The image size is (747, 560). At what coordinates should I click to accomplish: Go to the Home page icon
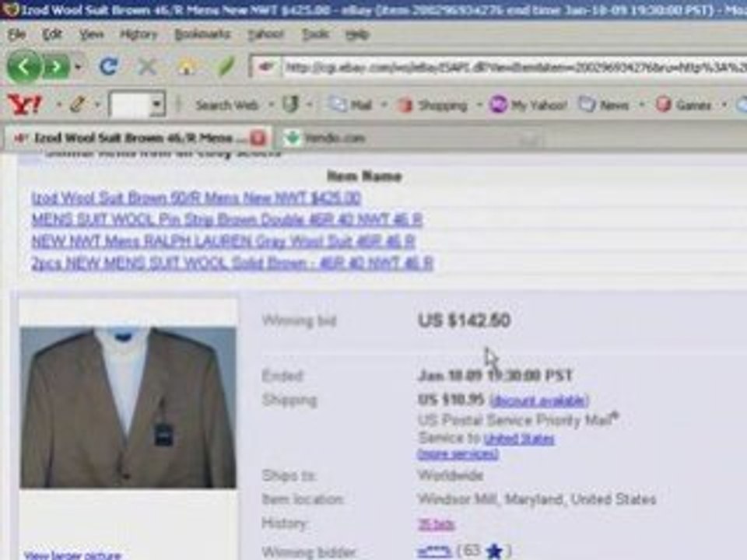[186, 67]
